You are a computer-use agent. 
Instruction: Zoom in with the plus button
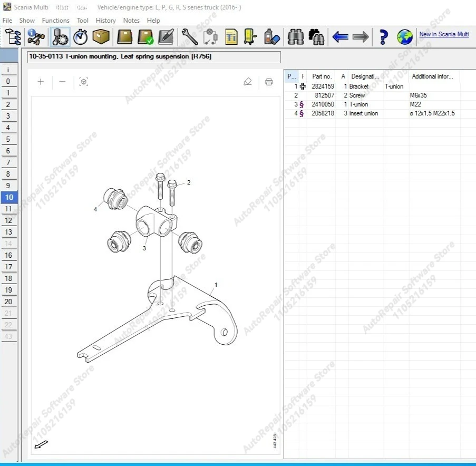[x=40, y=82]
